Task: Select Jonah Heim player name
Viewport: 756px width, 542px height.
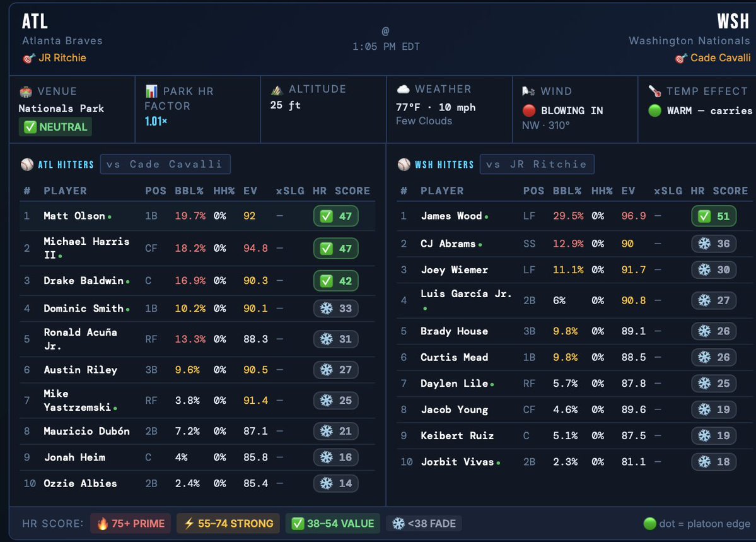Action: (x=75, y=457)
